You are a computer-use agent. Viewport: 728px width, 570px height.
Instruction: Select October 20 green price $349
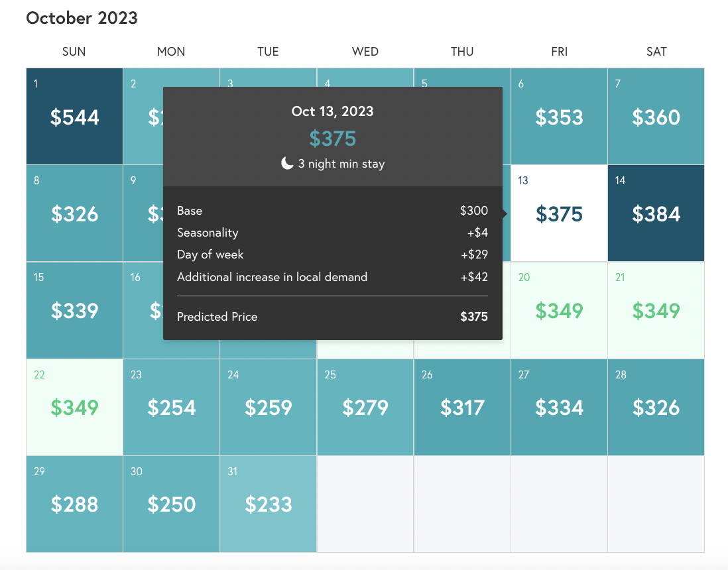[559, 310]
